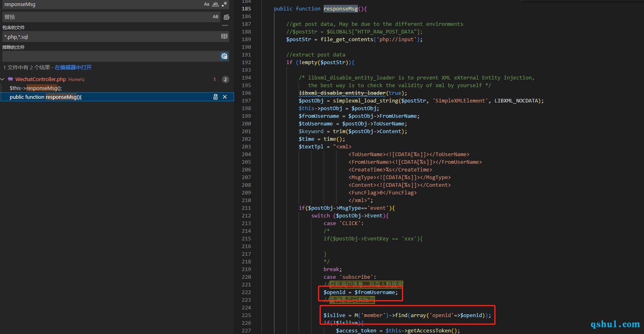Click line number 222 in the gutter
The height and width of the screenshot is (334, 644).
(x=246, y=292)
